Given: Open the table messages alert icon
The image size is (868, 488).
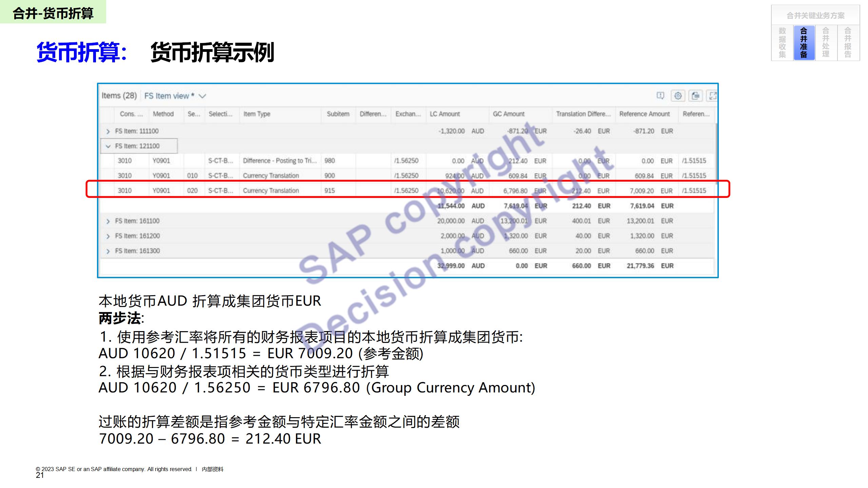Looking at the screenshot, I should click(660, 96).
